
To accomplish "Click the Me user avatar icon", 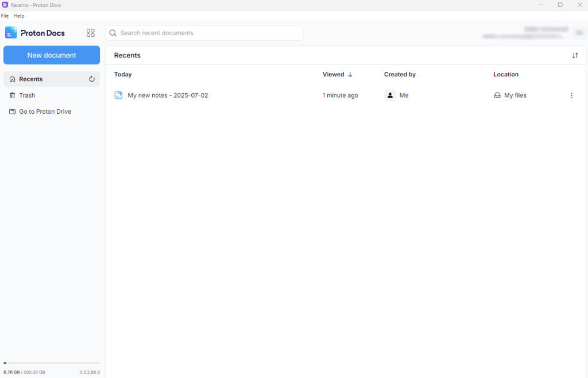I will point(390,95).
